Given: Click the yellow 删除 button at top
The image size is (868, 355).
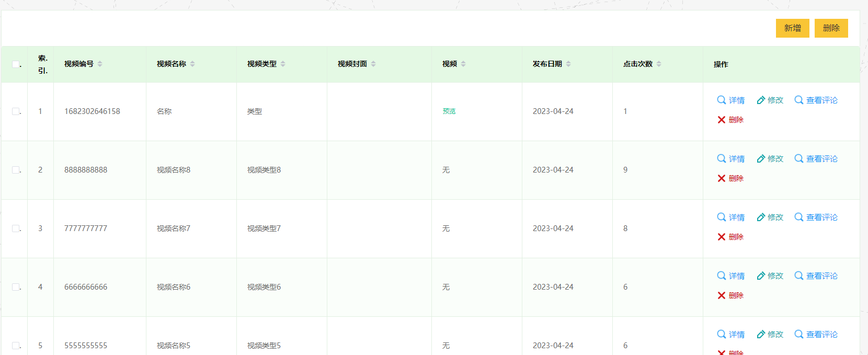Looking at the screenshot, I should tap(831, 28).
